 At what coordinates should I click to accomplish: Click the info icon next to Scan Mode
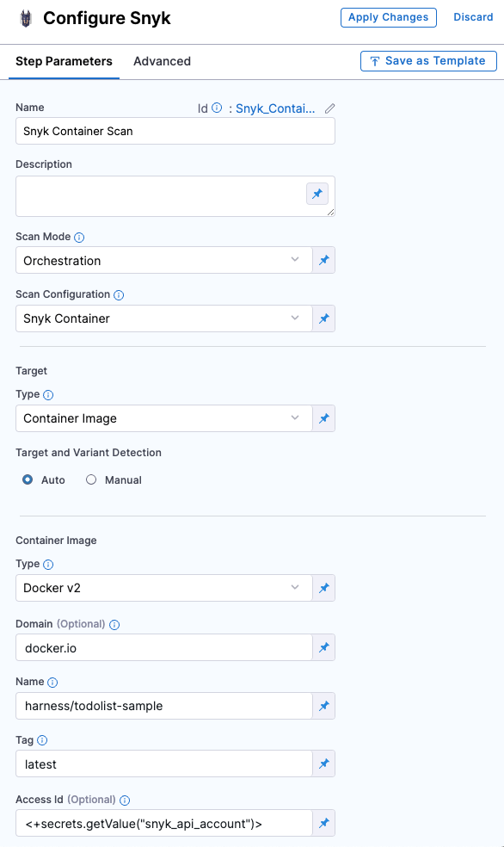click(x=79, y=237)
